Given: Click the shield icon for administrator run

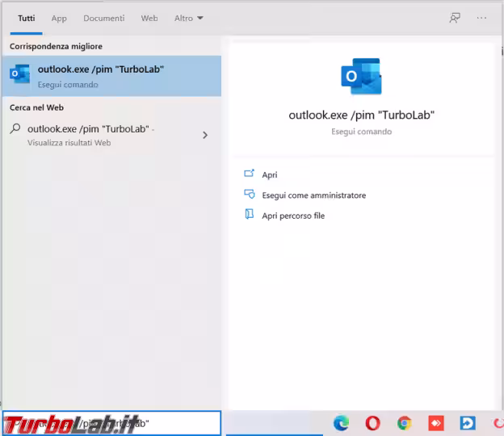Looking at the screenshot, I should (250, 194).
